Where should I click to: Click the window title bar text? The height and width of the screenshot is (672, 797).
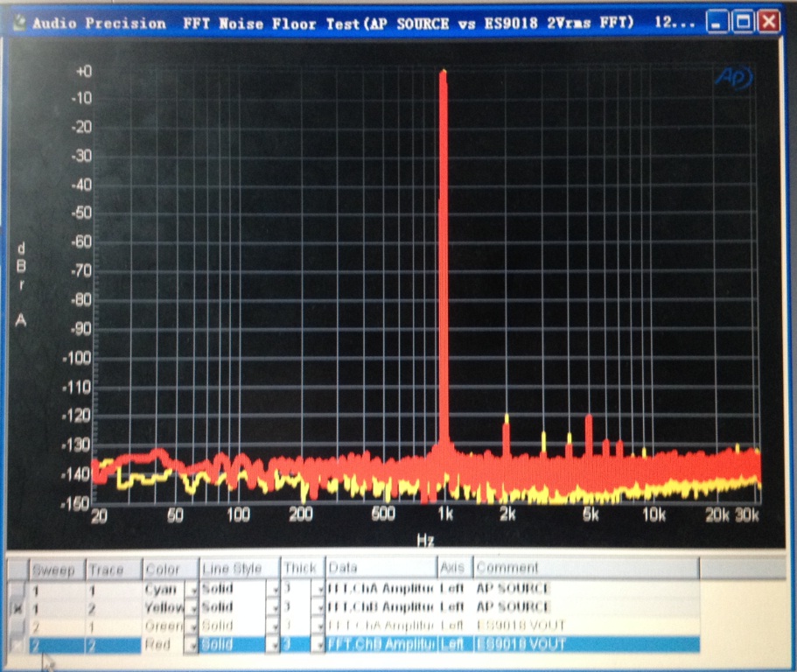[363, 23]
